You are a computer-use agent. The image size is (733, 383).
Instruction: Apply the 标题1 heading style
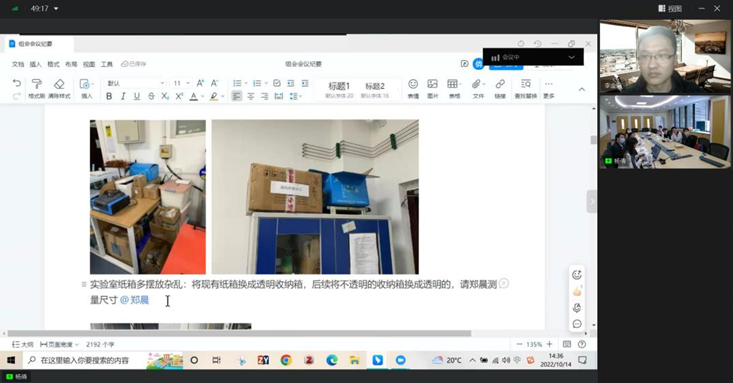pos(339,89)
